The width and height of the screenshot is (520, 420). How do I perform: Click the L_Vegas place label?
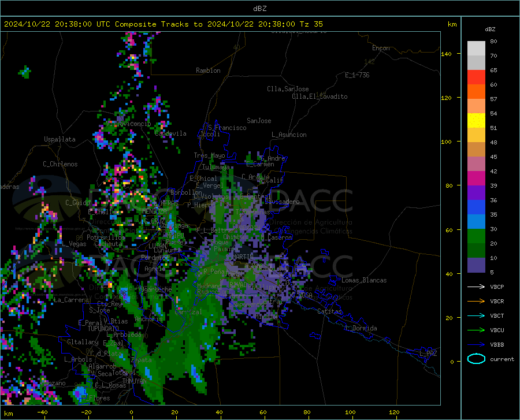tap(74, 244)
